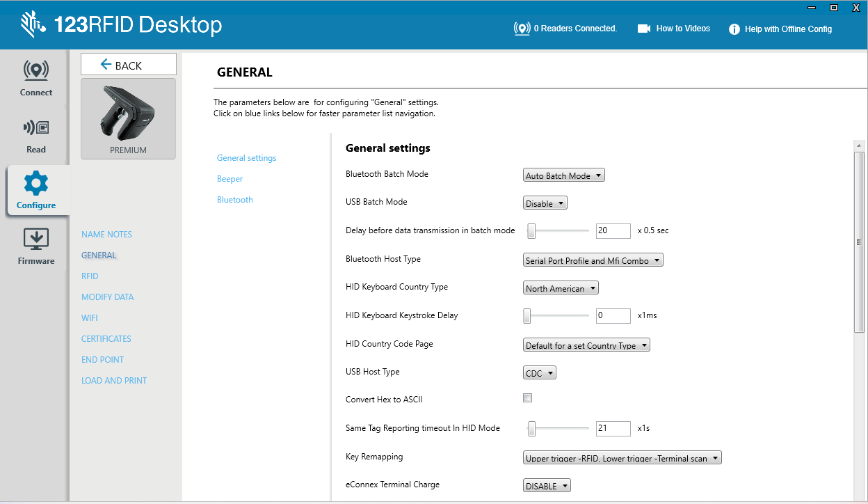Screen dimensions: 868x504
Task: Click the batch mode delay value field
Action: pos(613,230)
